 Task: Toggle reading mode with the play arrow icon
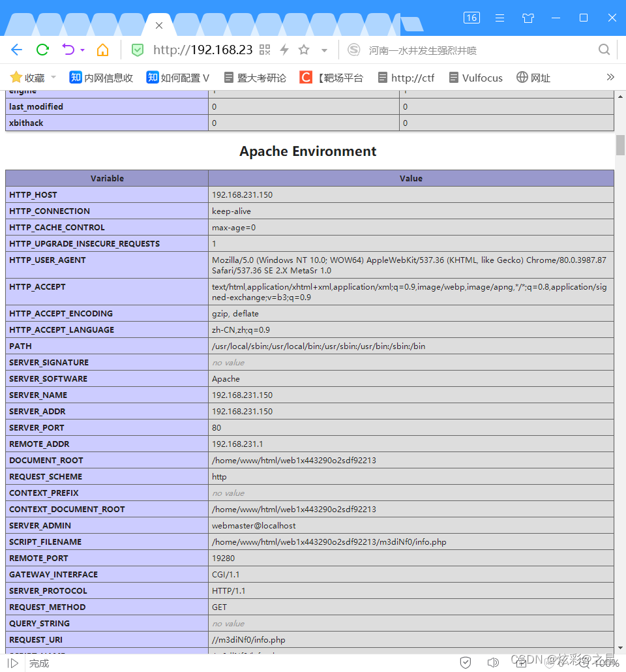(12, 662)
